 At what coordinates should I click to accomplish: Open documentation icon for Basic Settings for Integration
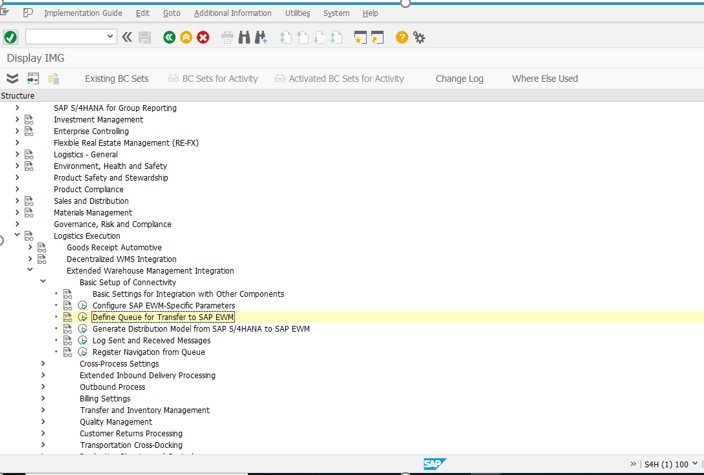[x=67, y=294]
